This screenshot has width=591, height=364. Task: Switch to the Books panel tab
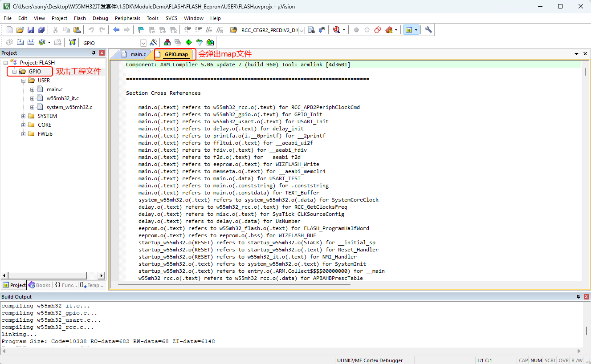(x=40, y=285)
